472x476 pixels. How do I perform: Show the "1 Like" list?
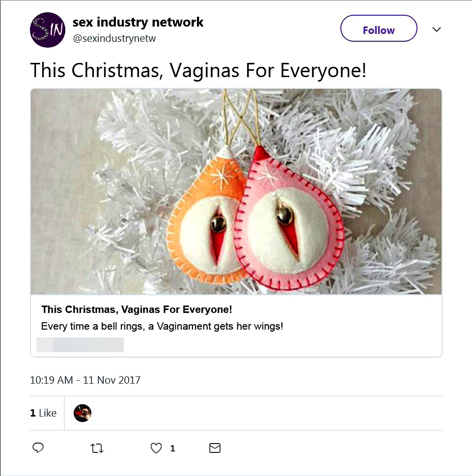43,413
